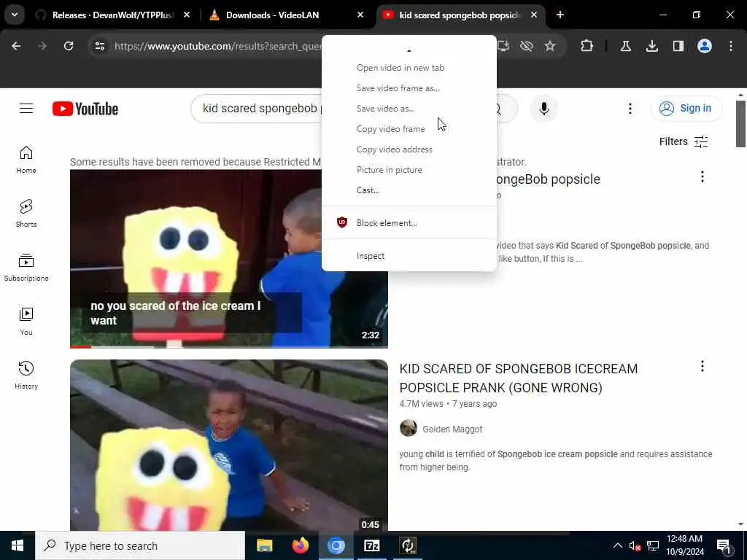Click the browser URL address field
The image size is (747, 560).
217,46
